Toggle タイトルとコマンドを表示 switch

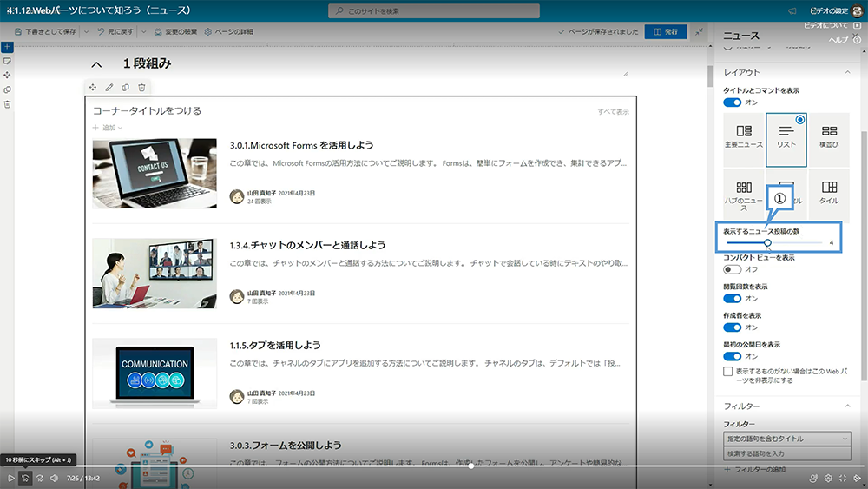[x=732, y=102]
